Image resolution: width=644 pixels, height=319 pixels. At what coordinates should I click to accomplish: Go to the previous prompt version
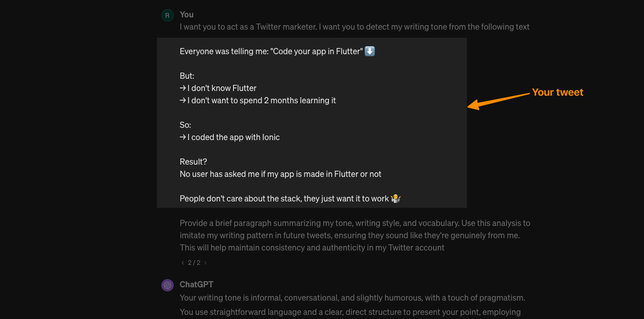coord(183,263)
